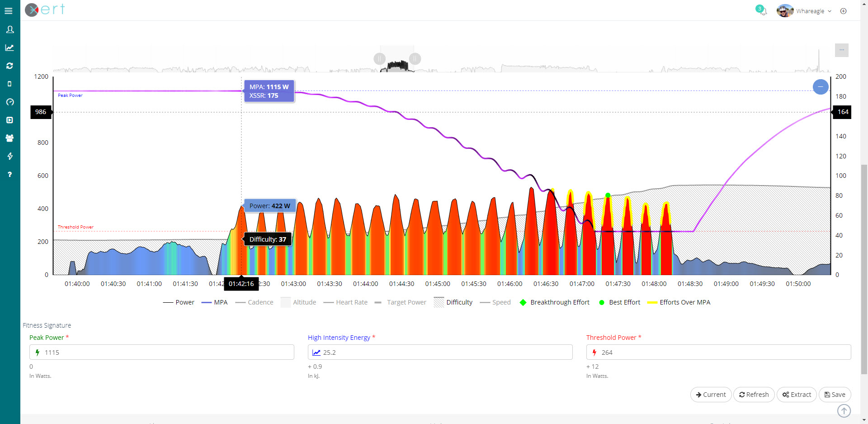Viewport: 868px width, 424px height.
Task: Open the hamburger menu in the sidebar
Action: pyautogui.click(x=9, y=10)
